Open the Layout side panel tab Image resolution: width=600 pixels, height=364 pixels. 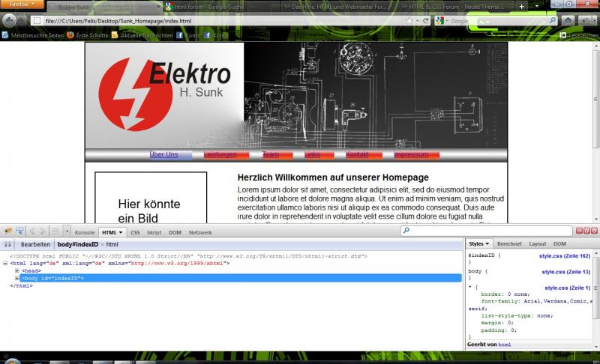(x=537, y=244)
